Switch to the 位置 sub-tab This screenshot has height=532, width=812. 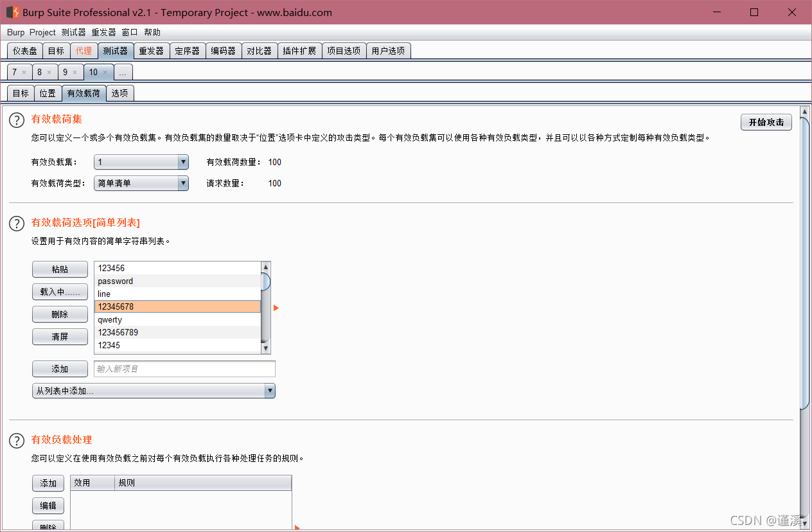48,93
